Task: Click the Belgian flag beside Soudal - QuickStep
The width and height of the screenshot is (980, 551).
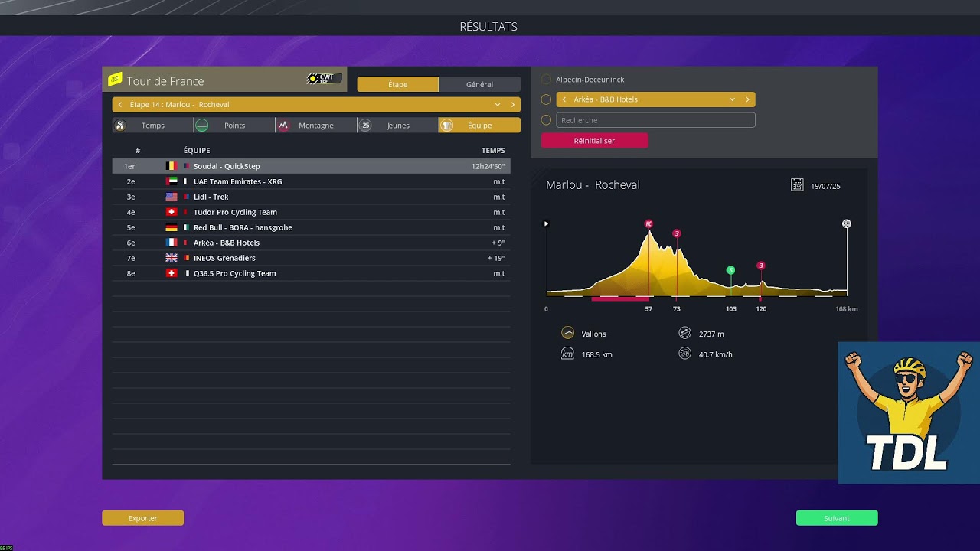Action: tap(171, 166)
